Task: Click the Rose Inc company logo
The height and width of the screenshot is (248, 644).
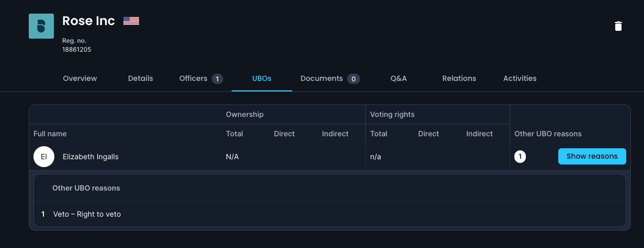Action: [x=41, y=26]
